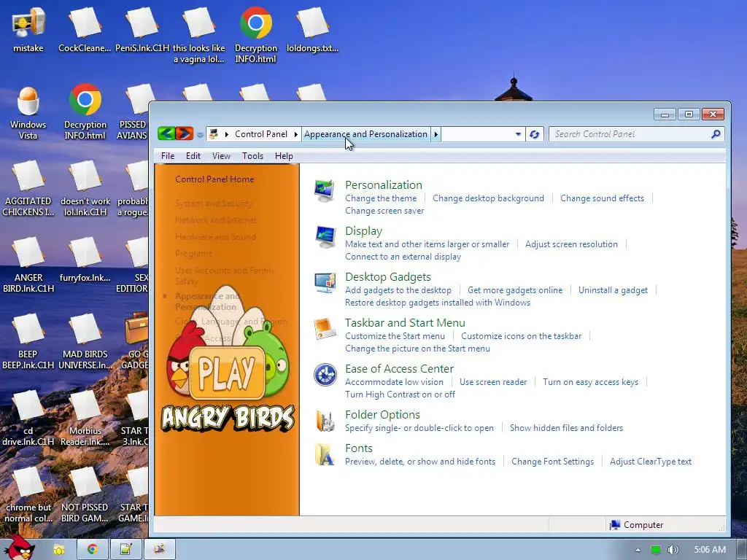Viewport: 747px width, 560px height.
Task: Open the Desktop Gadgets category icon
Action: [x=325, y=283]
